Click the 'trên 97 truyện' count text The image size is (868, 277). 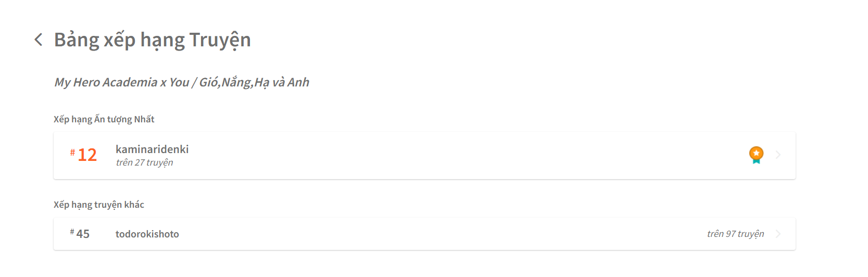tap(735, 234)
